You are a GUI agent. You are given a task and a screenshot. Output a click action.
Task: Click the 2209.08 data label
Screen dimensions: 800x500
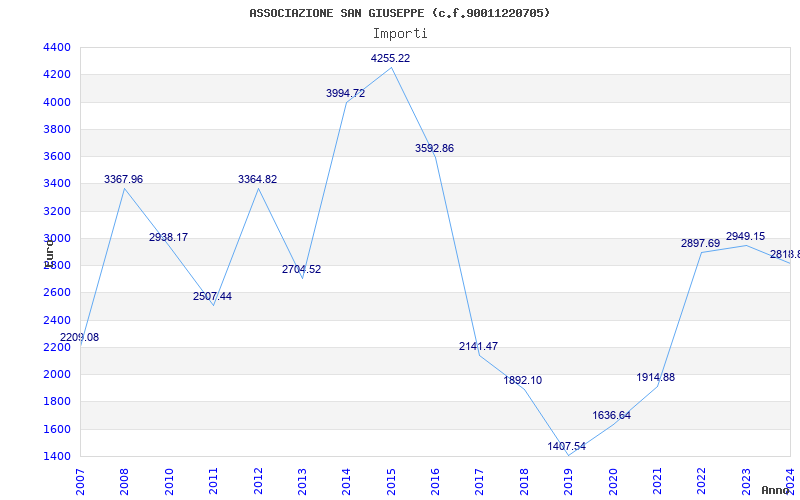point(80,338)
